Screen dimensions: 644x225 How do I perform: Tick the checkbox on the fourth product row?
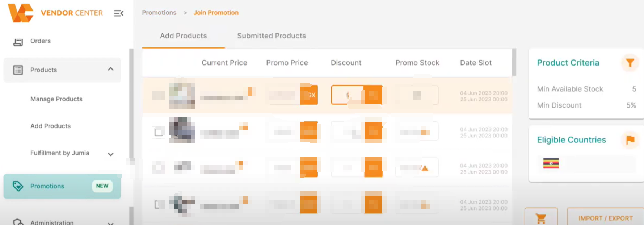[158, 204]
